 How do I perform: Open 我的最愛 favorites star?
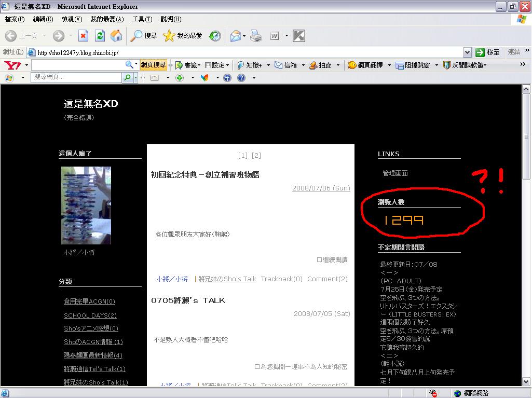point(183,36)
